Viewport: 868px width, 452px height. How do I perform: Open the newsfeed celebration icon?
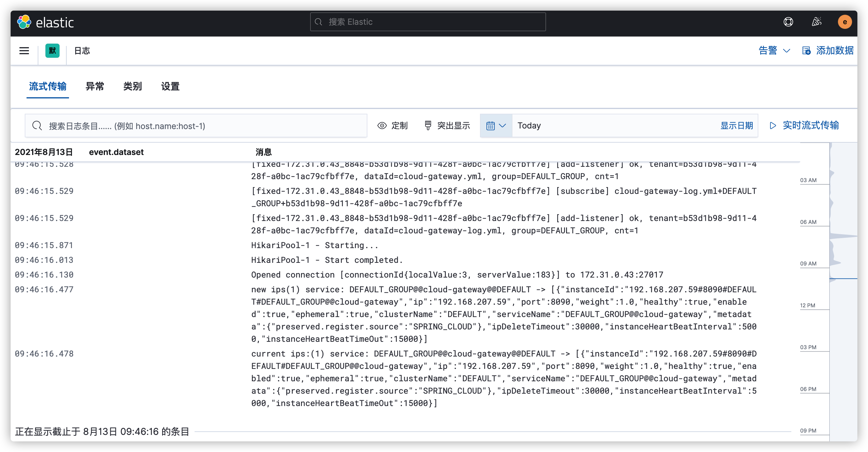click(816, 22)
